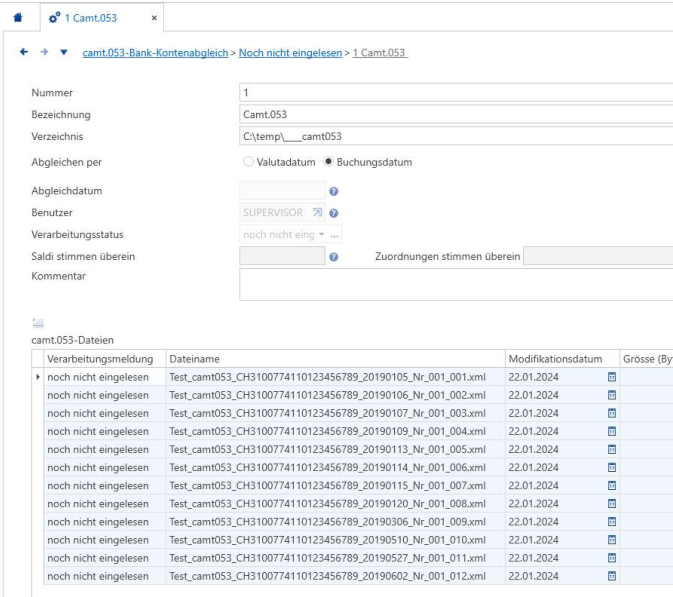The width and height of the screenshot is (673, 597).
Task: Select file name ending 20190107_Nr_001_003.xml
Action: click(x=327, y=413)
